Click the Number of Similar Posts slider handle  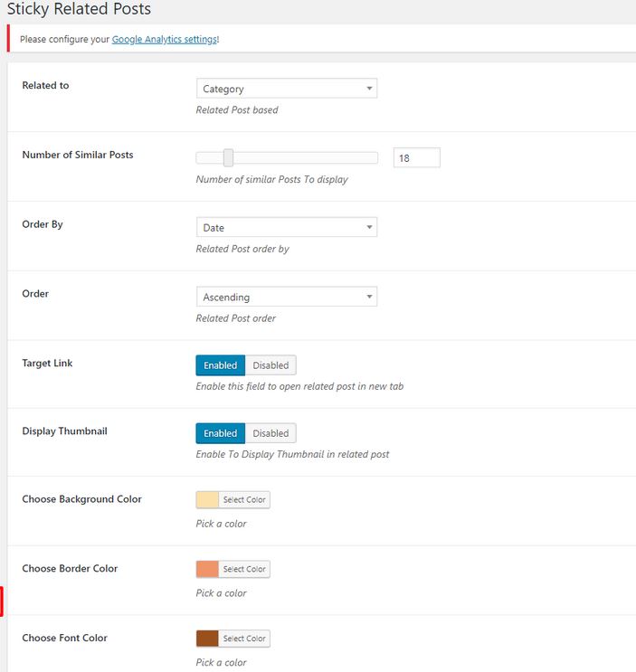pos(228,157)
